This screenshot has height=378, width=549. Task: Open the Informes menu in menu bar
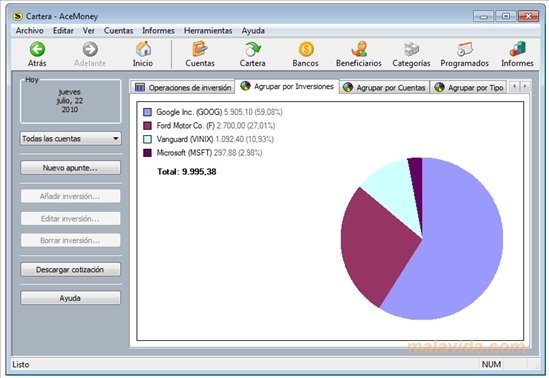tap(158, 31)
